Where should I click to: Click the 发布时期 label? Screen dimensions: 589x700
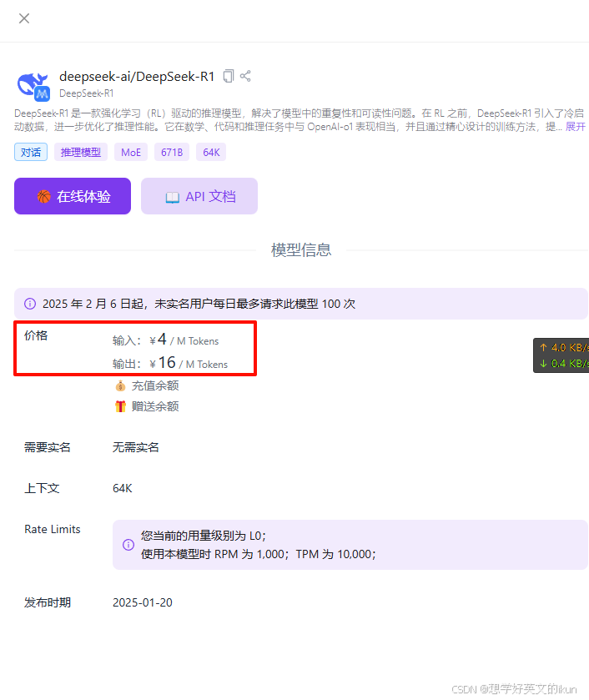(48, 602)
